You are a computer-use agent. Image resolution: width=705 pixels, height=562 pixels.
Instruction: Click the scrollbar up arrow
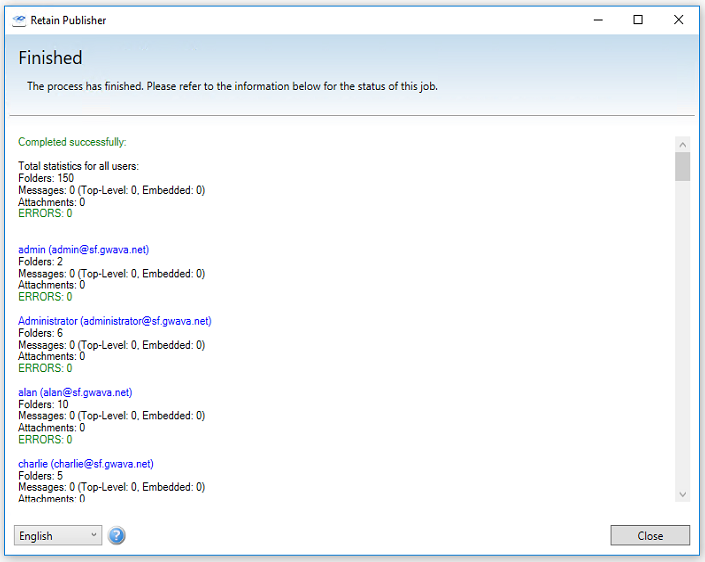[683, 144]
